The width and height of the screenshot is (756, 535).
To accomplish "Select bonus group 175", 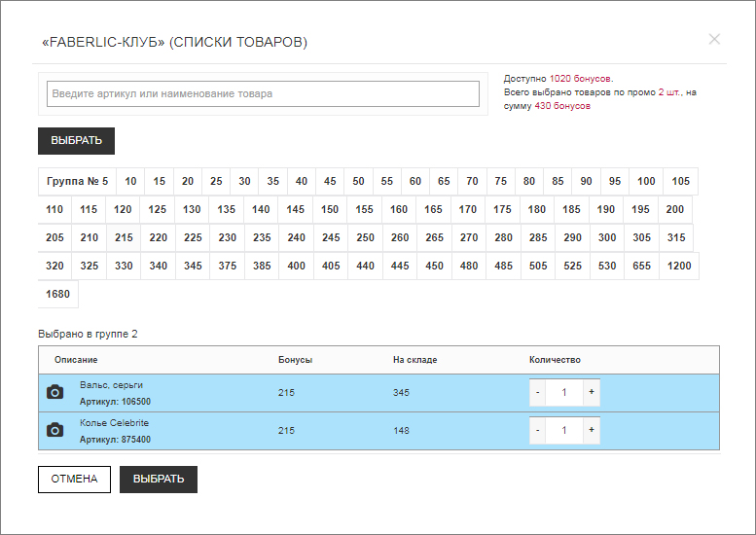I will click(x=502, y=209).
